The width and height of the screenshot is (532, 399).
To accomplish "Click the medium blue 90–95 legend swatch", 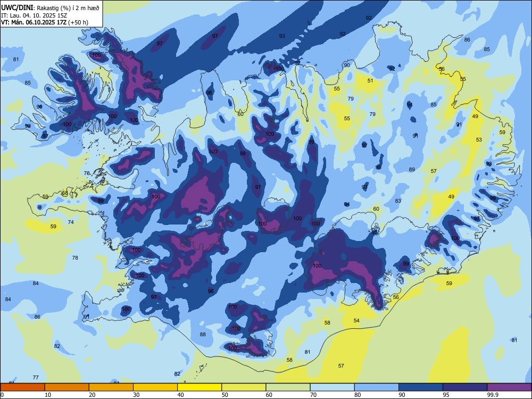I will 421,387.
